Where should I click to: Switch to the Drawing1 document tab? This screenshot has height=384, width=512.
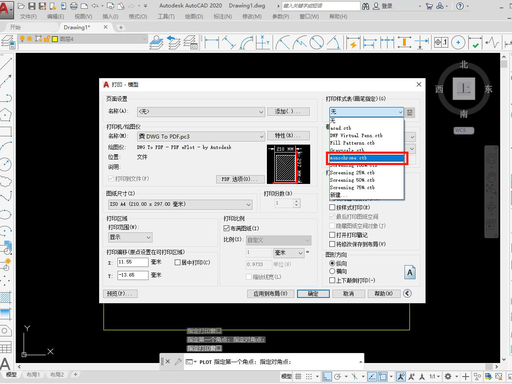point(77,27)
